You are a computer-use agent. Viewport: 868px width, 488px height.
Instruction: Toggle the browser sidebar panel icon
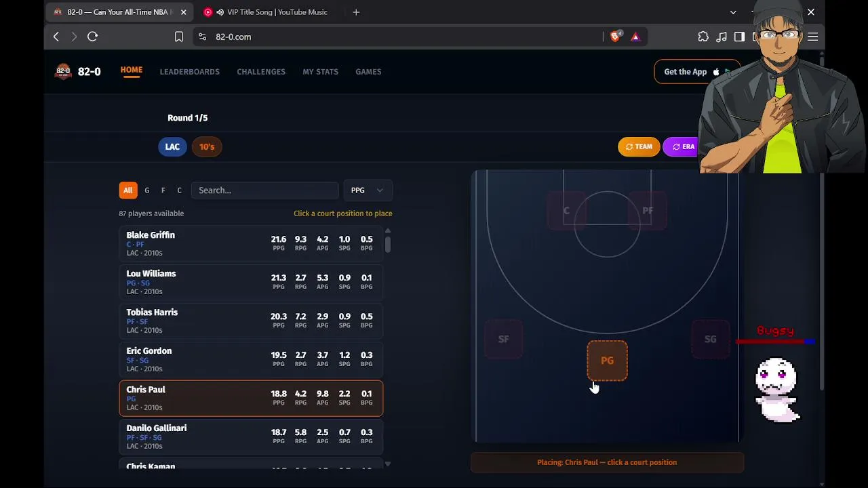point(740,37)
